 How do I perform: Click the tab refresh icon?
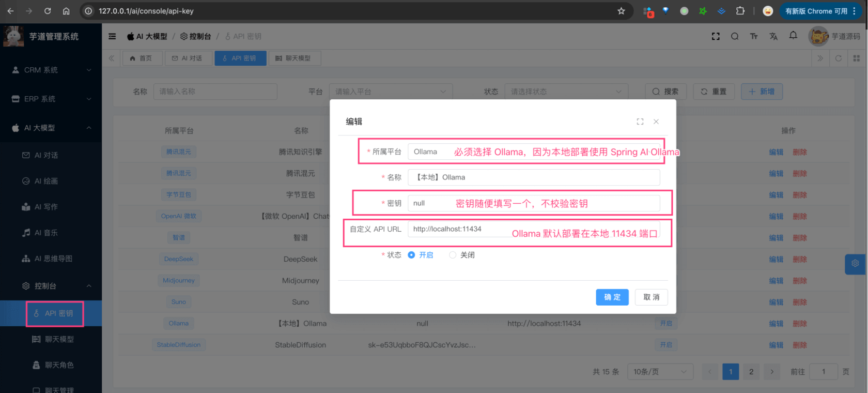[x=839, y=58]
